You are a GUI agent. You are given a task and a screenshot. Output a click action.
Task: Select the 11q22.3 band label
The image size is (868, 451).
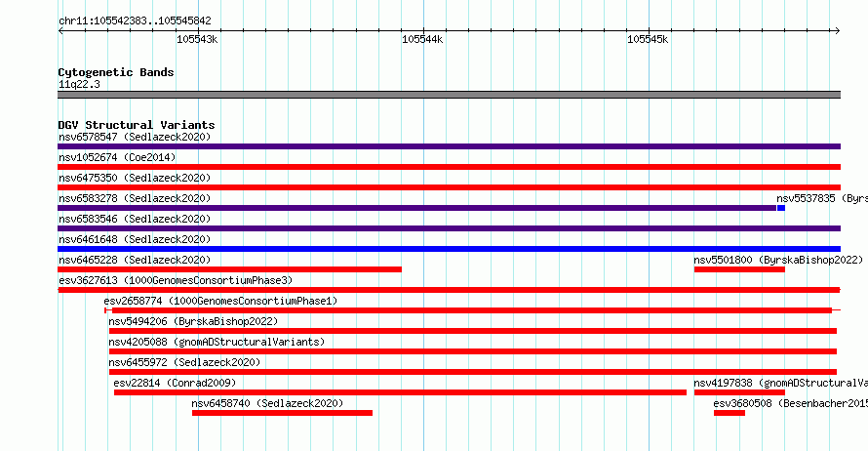coord(79,84)
